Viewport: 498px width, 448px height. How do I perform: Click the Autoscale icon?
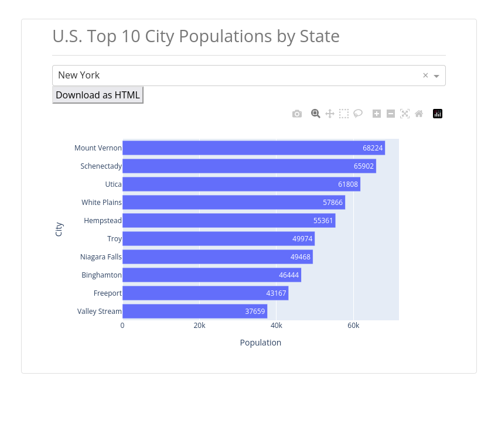pyautogui.click(x=405, y=114)
